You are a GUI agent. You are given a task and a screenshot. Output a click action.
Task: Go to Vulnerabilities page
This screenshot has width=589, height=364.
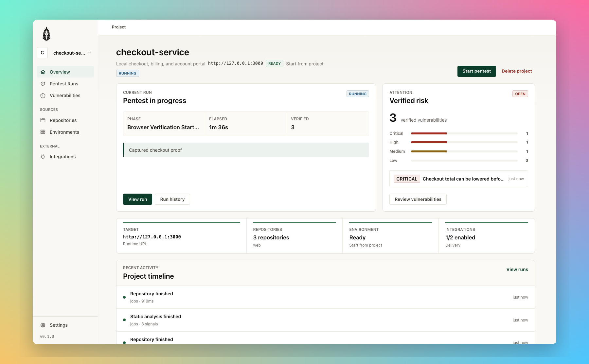point(65,95)
